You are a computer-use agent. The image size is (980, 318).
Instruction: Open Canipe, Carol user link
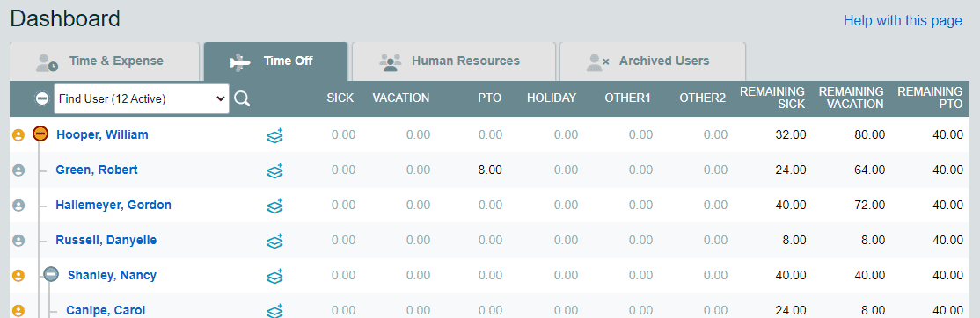(x=106, y=310)
